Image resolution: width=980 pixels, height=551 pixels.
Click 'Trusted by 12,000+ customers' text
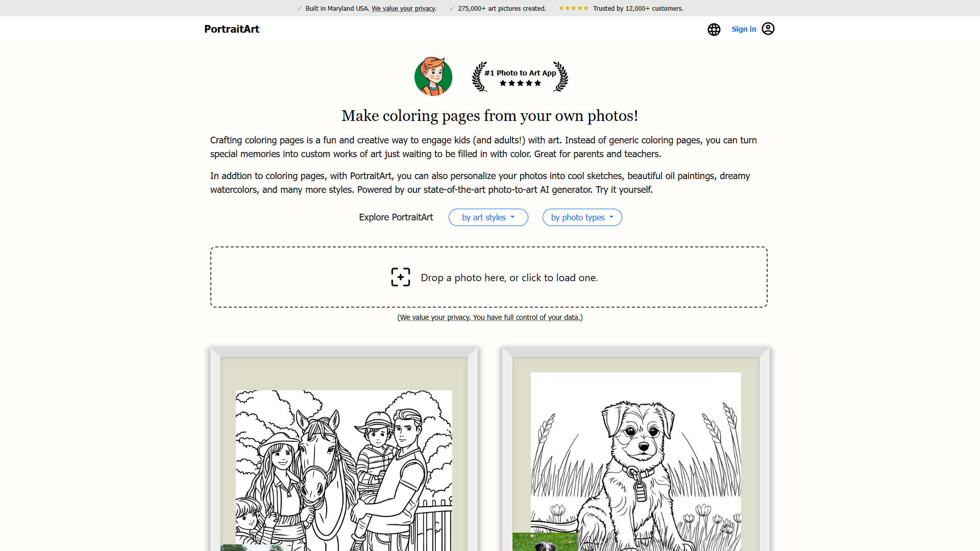[x=638, y=9]
